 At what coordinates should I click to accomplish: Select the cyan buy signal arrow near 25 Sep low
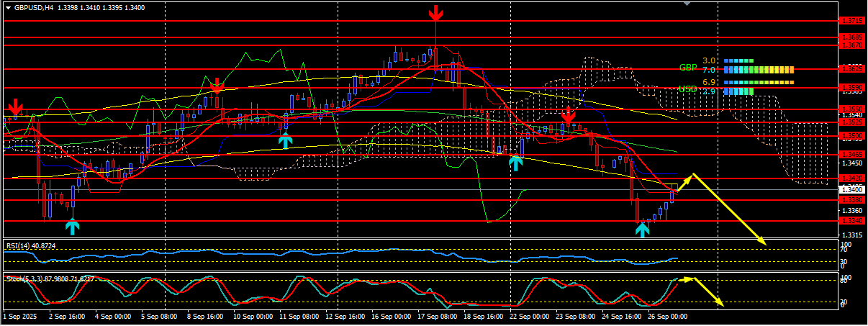[642, 230]
